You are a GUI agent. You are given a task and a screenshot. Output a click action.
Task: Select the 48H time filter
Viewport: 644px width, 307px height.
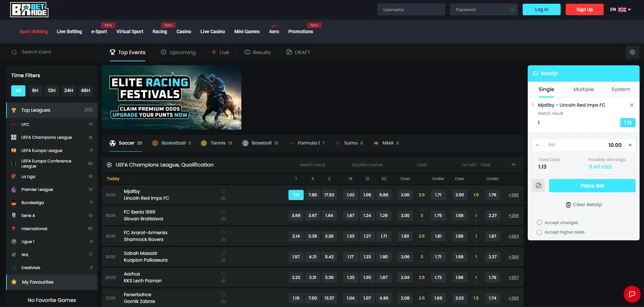85,90
